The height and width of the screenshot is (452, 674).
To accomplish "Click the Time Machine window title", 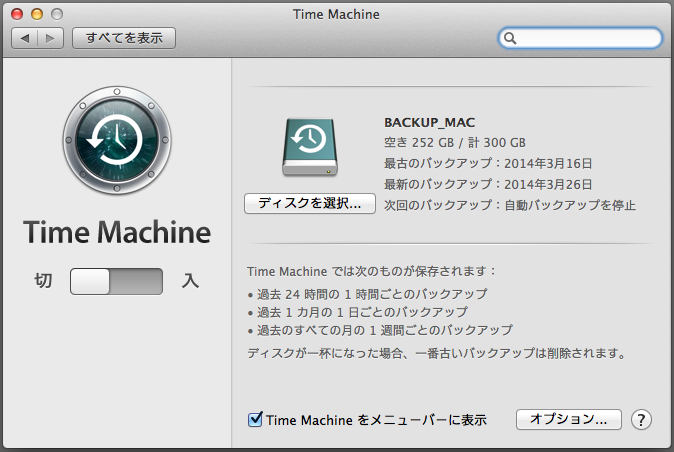I will point(336,14).
